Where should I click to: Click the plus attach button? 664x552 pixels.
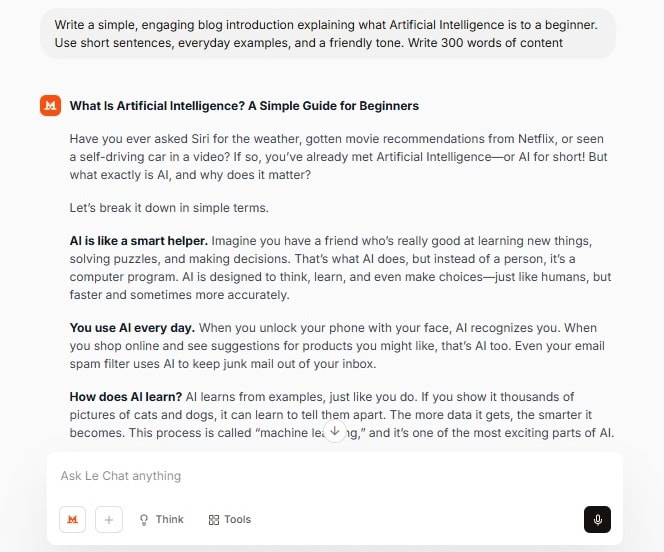pyautogui.click(x=108, y=519)
